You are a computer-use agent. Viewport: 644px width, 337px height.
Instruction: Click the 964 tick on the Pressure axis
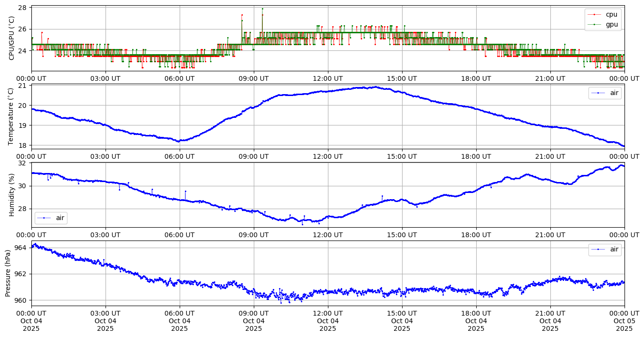click(x=21, y=248)
